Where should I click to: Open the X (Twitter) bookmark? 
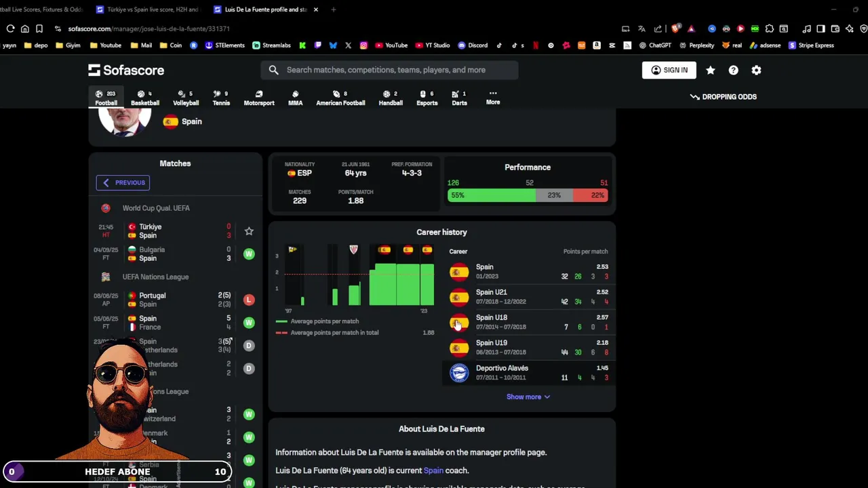pos(348,45)
